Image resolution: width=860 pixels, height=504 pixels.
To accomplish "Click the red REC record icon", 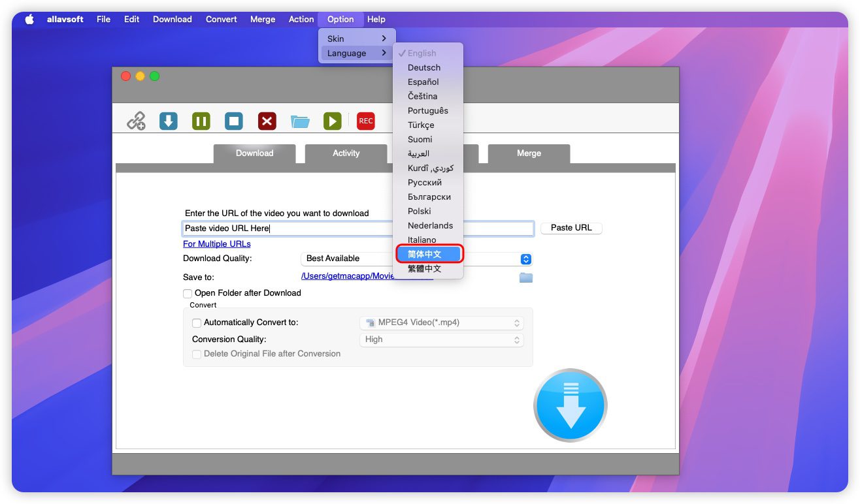I will point(366,121).
